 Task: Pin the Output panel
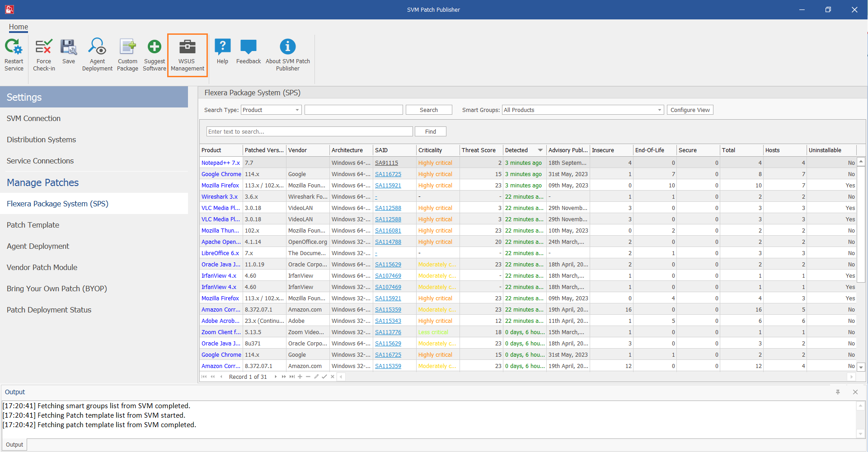(x=838, y=392)
